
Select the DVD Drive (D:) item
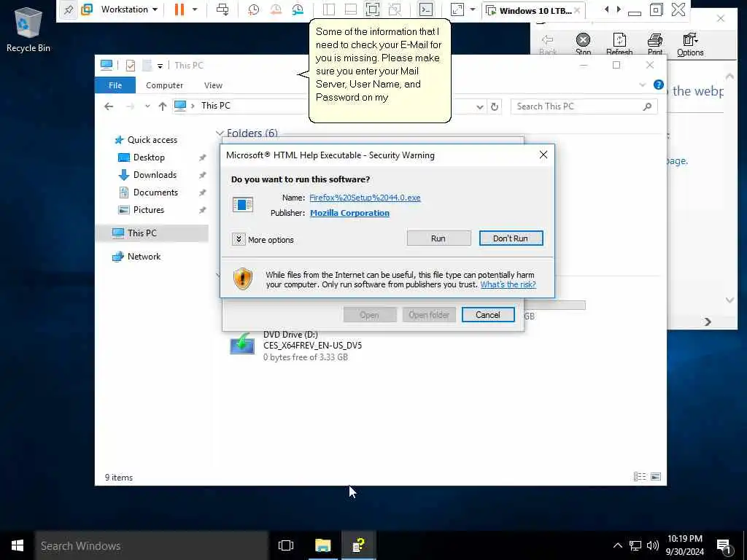[296, 346]
